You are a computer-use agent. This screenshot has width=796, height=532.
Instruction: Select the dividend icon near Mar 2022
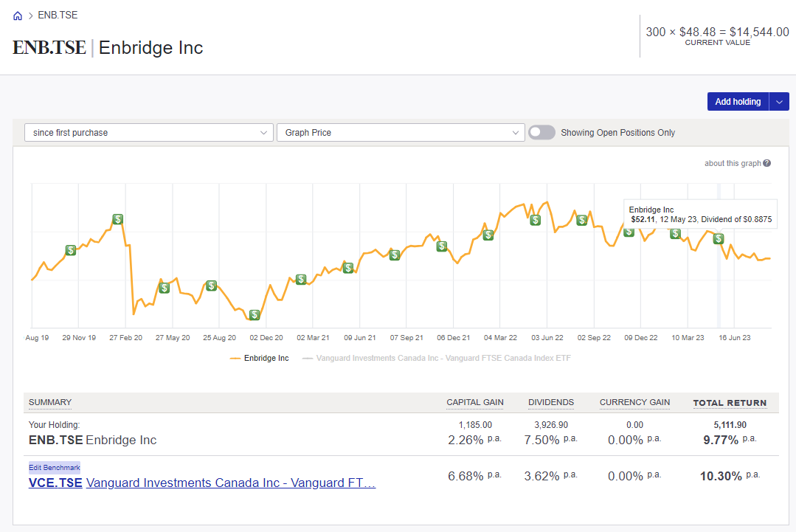click(x=488, y=235)
